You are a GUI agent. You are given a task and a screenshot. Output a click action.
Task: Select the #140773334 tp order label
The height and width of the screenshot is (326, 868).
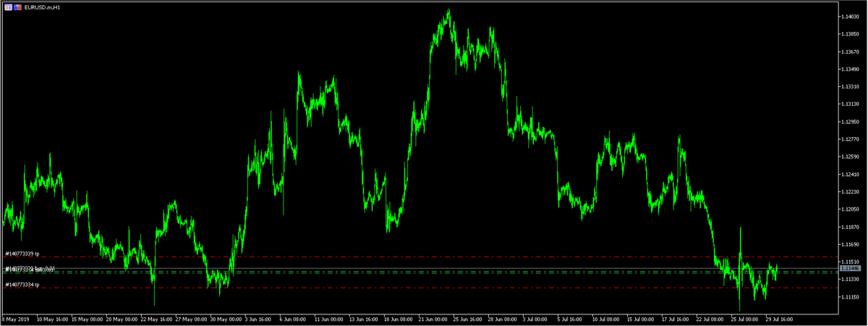22,285
